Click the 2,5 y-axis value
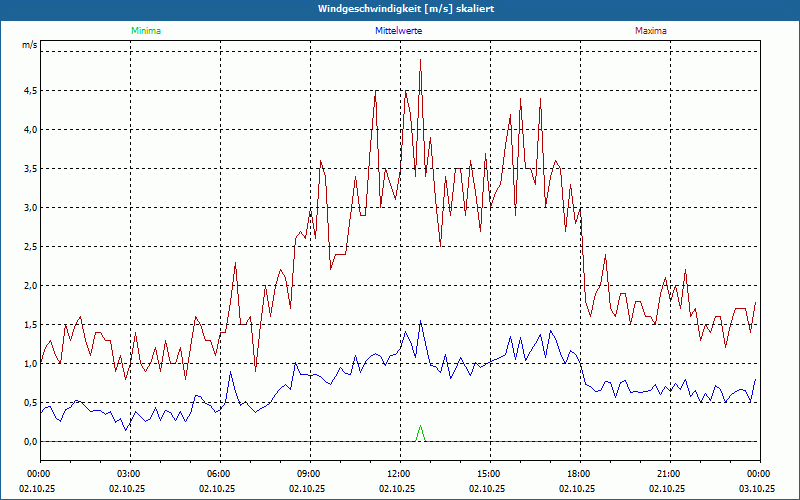The width and height of the screenshot is (800, 500). point(31,246)
